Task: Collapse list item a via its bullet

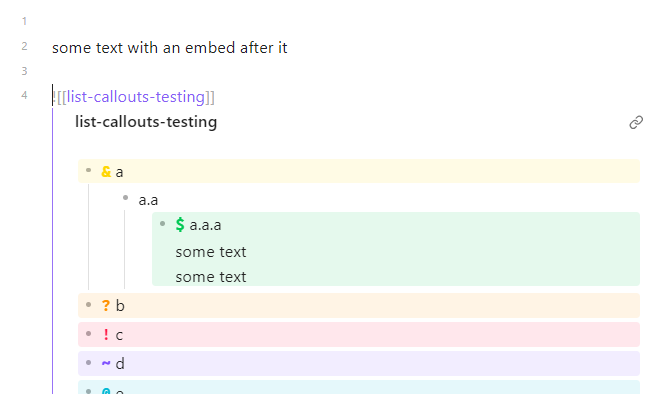Action: point(89,170)
